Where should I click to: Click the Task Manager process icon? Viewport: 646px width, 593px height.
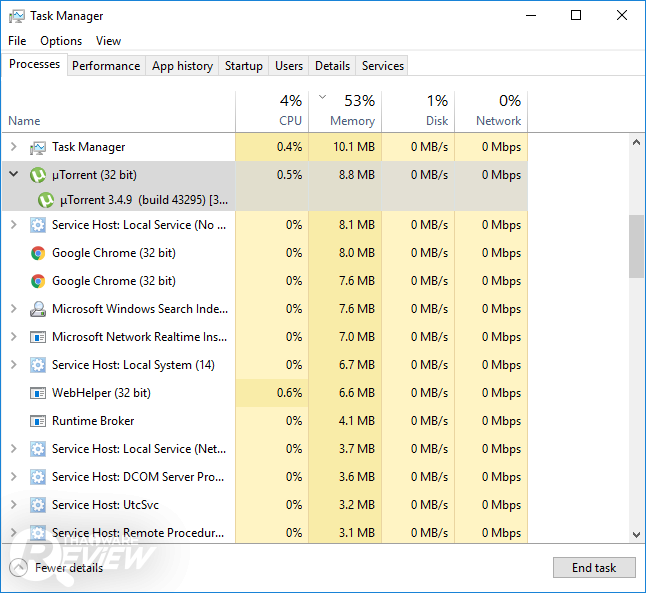38,148
